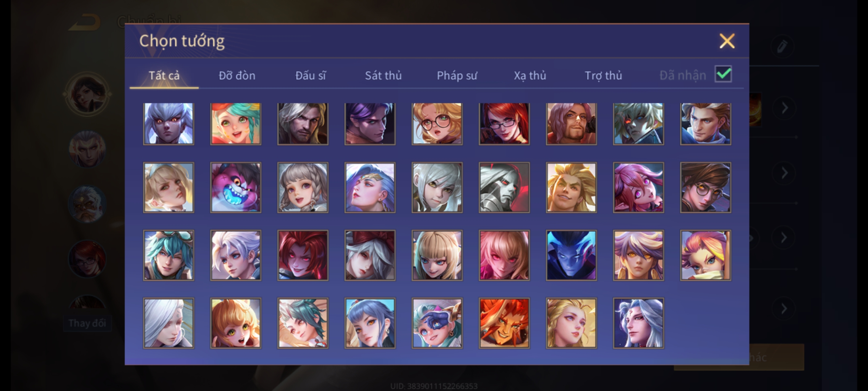Choose the pink-haired girl hero portrait

[638, 188]
